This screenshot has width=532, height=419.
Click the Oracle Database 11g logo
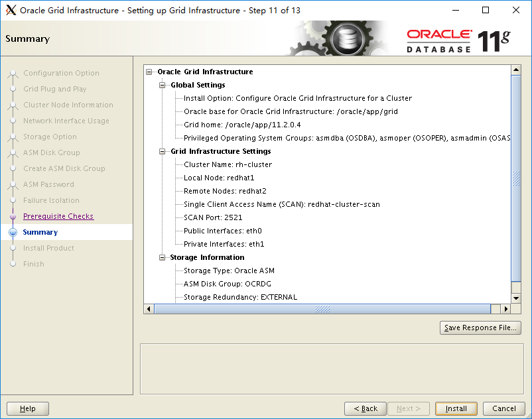[459, 41]
